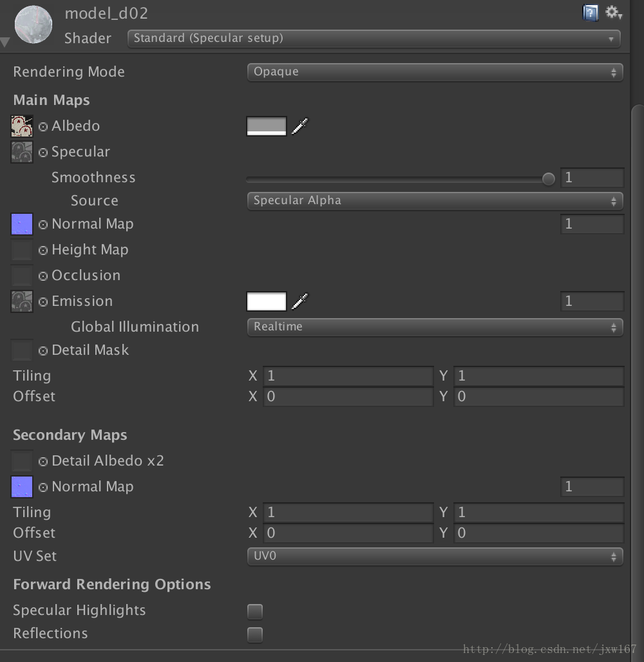The width and height of the screenshot is (644, 662).
Task: Open the Rendering Mode Opaque dropdown
Action: (x=435, y=72)
